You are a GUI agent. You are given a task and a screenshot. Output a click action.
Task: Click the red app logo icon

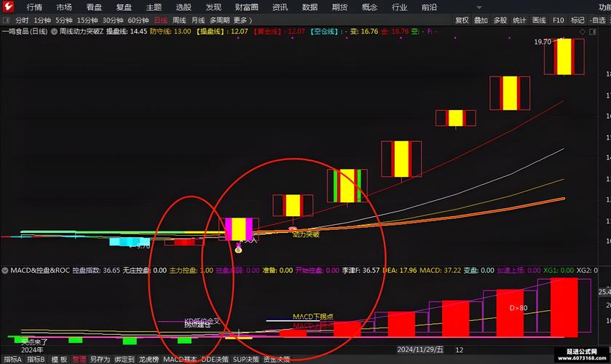(8, 7)
